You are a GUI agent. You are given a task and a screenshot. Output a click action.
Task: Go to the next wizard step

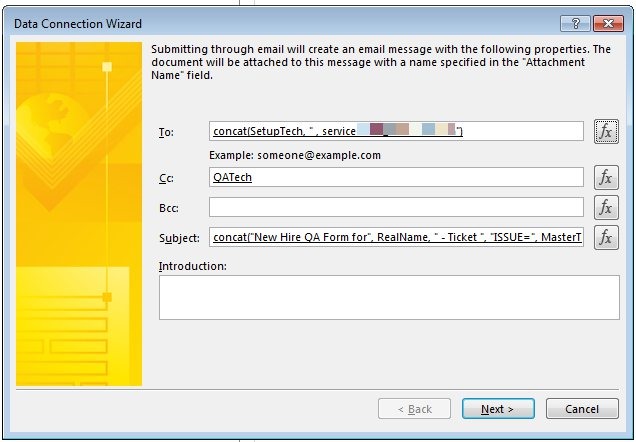coord(498,409)
